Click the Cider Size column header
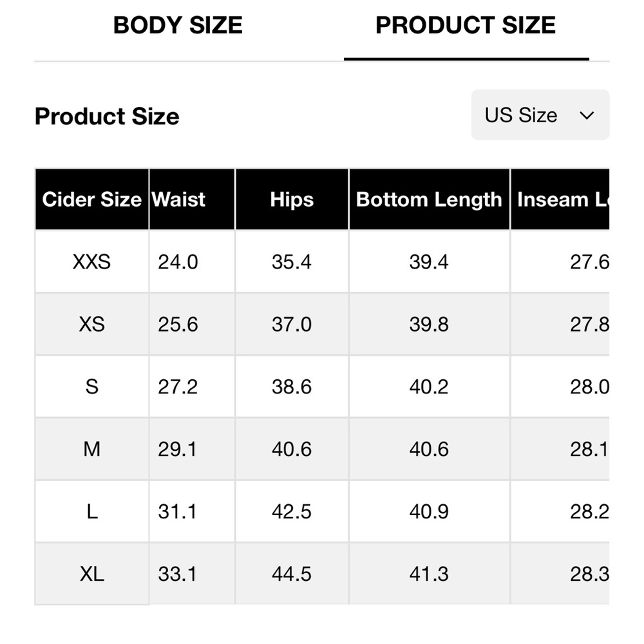 (x=91, y=200)
